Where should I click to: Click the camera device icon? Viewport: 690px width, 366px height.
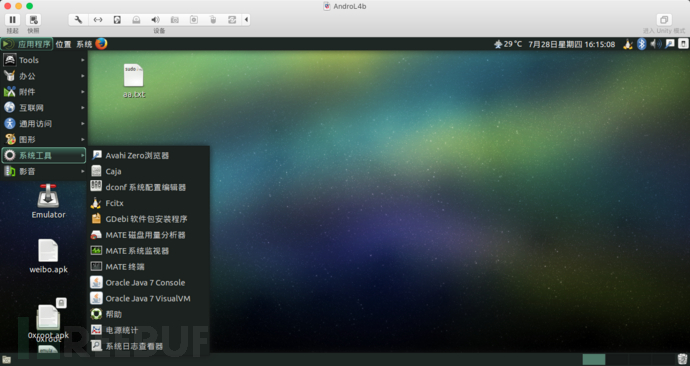[175, 20]
